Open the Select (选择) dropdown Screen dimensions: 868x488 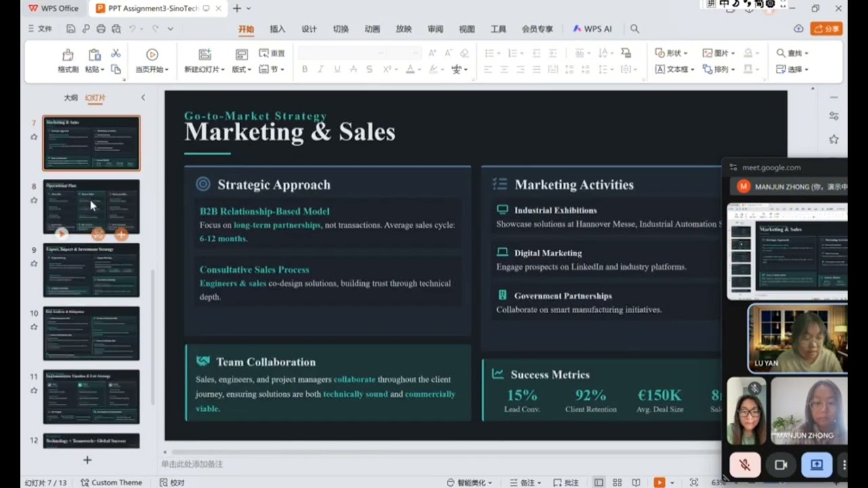pyautogui.click(x=793, y=69)
